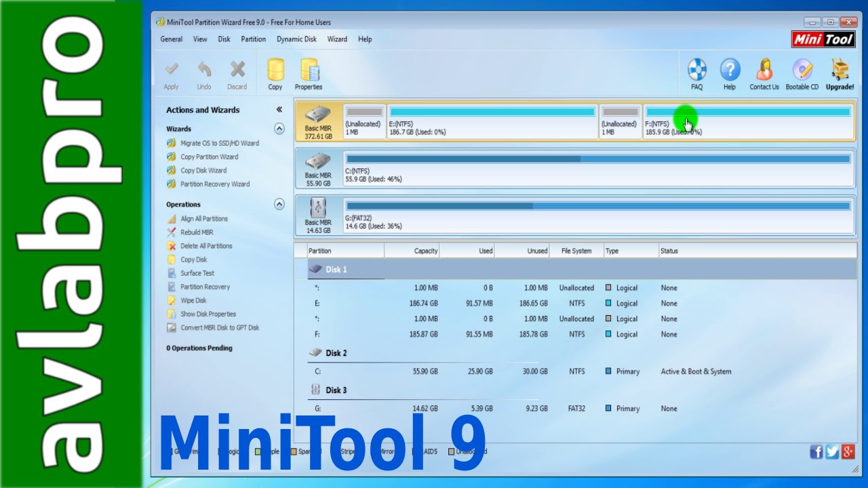Image resolution: width=868 pixels, height=488 pixels.
Task: Open the View menu
Action: (200, 39)
